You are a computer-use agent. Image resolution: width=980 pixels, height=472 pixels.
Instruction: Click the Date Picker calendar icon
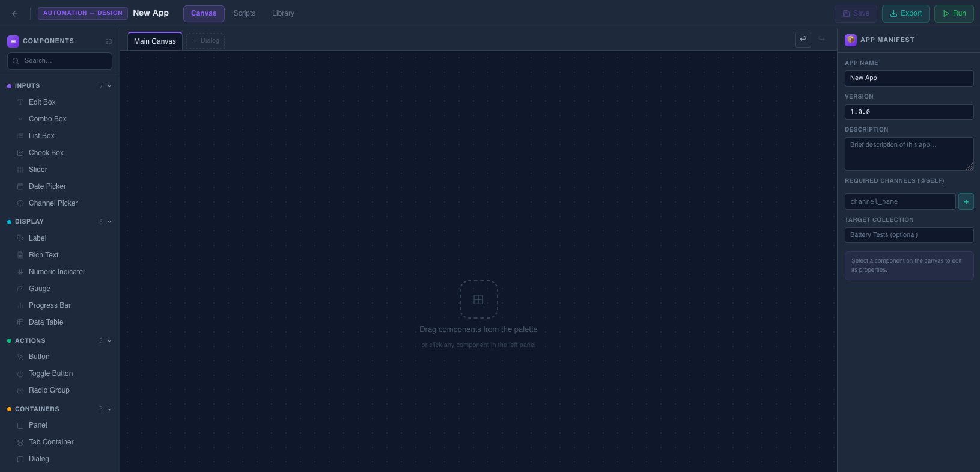coord(20,186)
